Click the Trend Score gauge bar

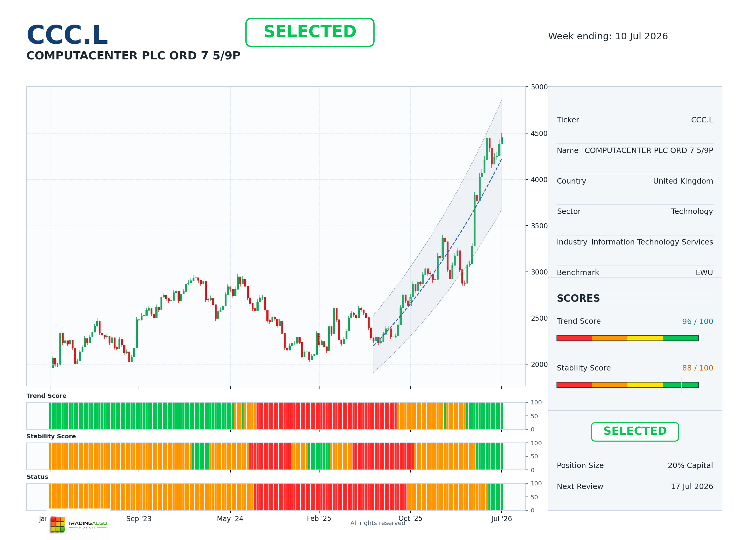tap(628, 338)
